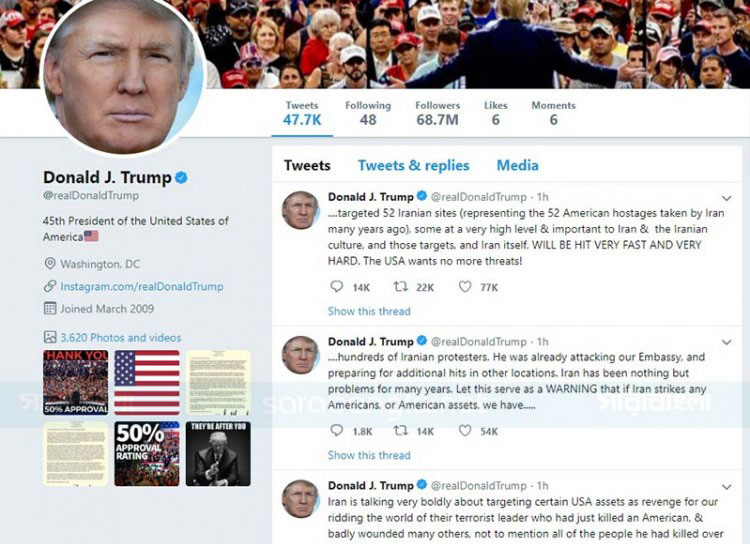
Task: Click the photos and videos icon
Action: click(50, 337)
